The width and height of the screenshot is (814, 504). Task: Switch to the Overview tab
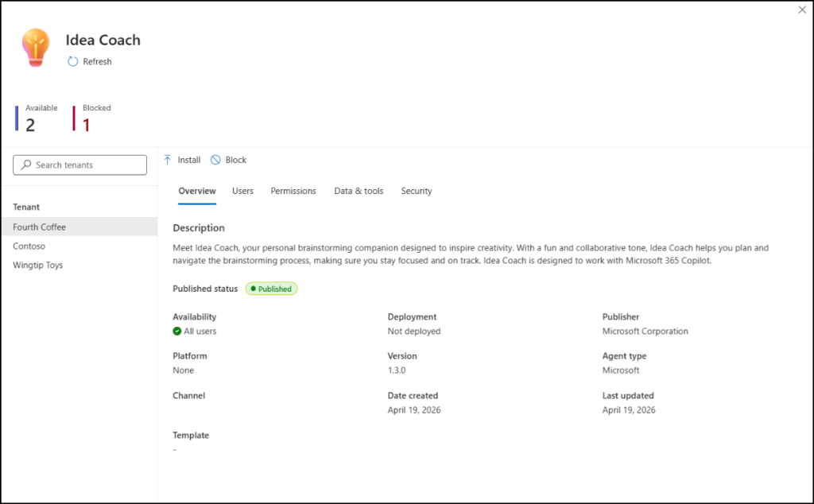pos(197,191)
